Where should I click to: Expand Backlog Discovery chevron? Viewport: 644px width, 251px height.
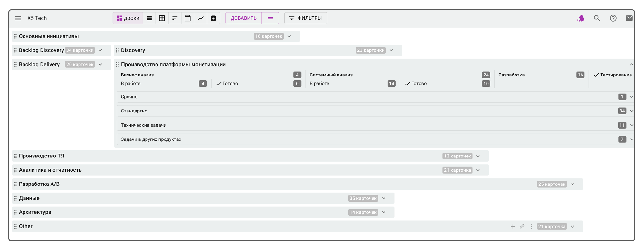point(100,50)
